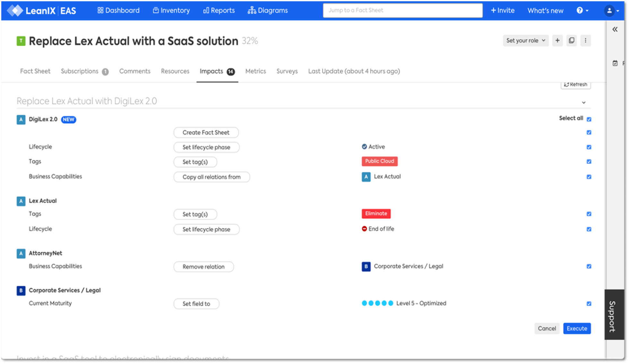Uncheck the Public Cloud tag checkbox
This screenshot has width=629, height=364.
pos(589,162)
